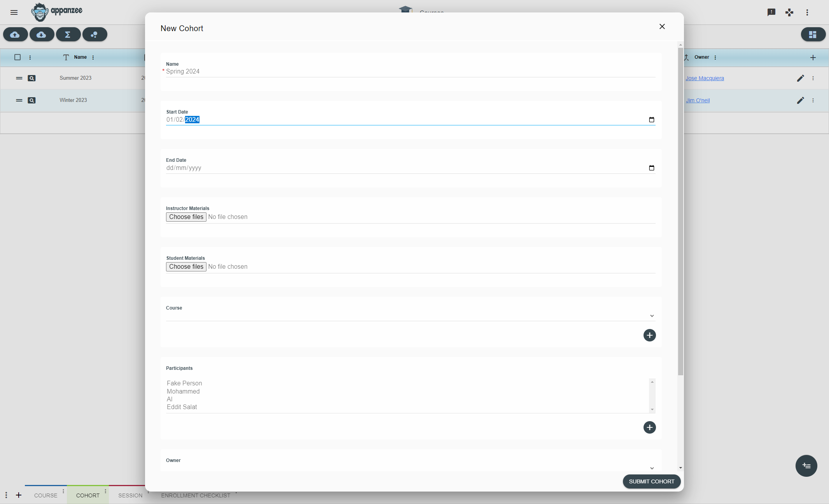
Task: Add a column with header plus icon
Action: point(813,58)
